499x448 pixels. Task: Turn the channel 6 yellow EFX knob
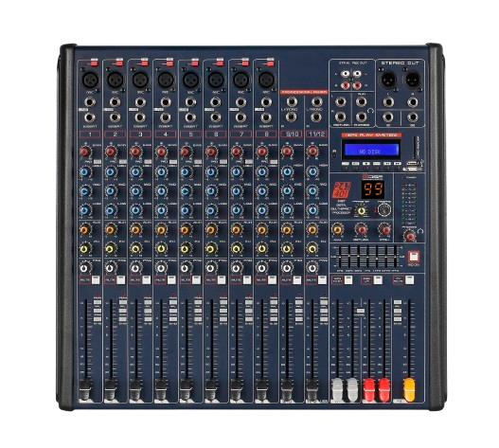point(210,248)
